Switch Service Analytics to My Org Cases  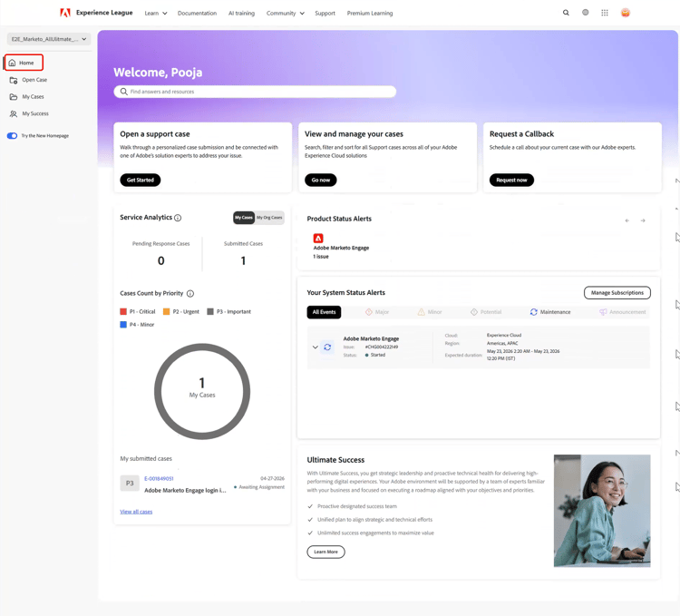click(x=269, y=218)
